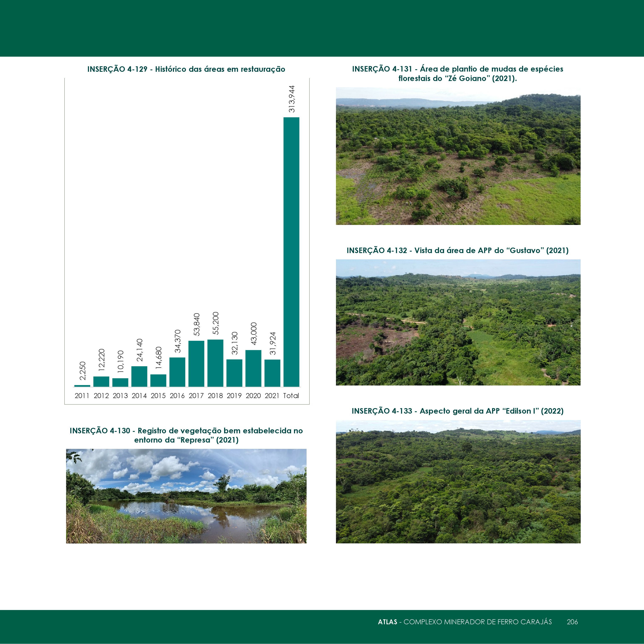Click the 'Represa' pond photo
The width and height of the screenshot is (644, 644).
point(186,496)
